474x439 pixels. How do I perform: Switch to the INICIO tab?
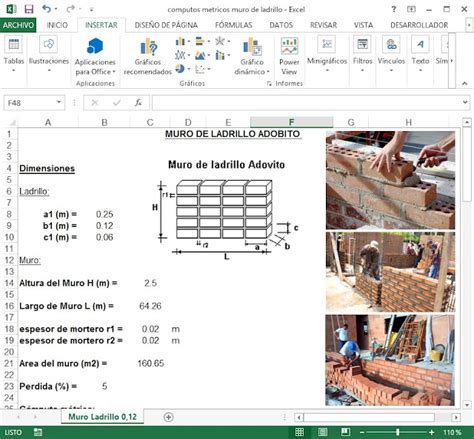[57, 25]
